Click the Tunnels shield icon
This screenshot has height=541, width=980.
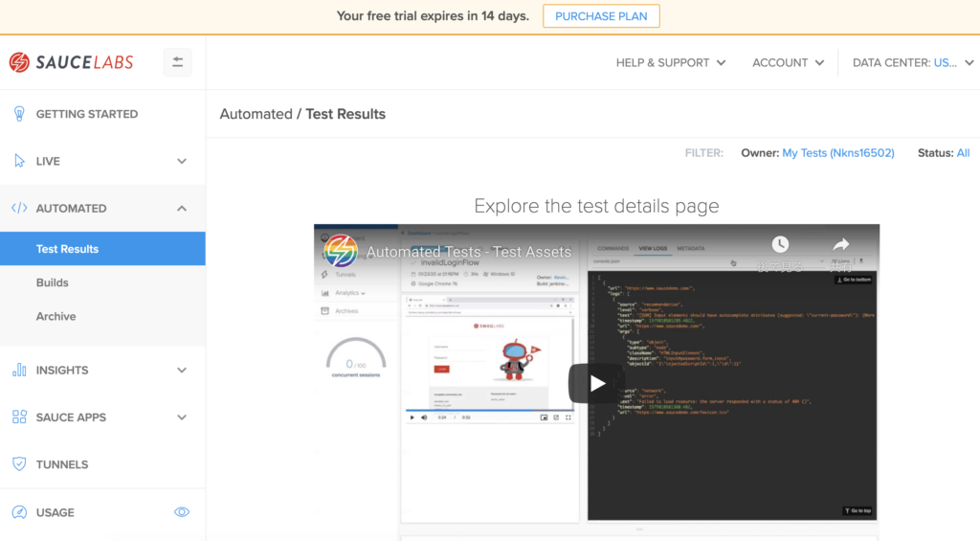click(x=19, y=464)
